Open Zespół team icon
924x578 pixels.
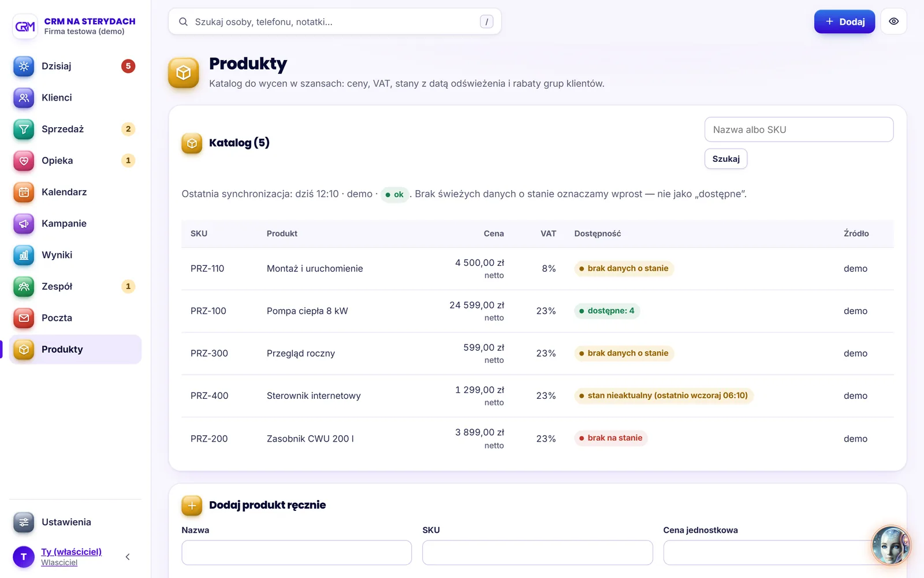(x=24, y=287)
